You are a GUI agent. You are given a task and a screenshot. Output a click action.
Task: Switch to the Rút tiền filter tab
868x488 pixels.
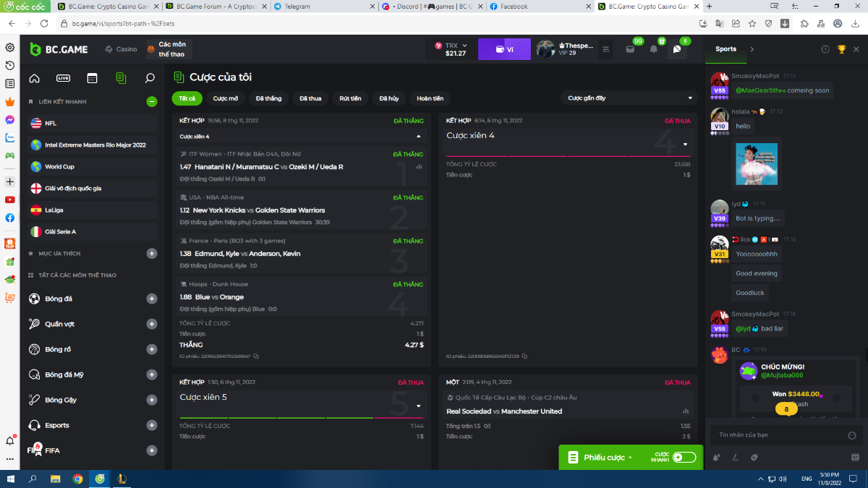tap(350, 98)
